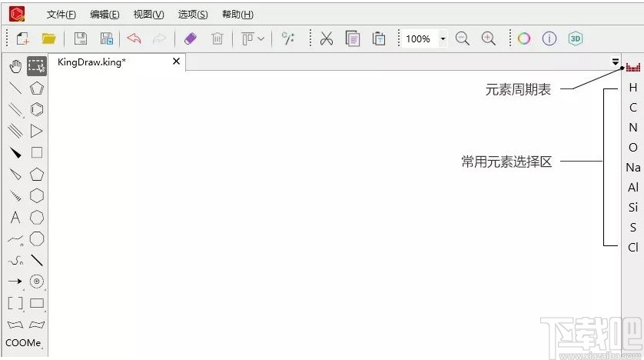Close the KingDraw.king* tab
The width and height of the screenshot is (644, 360).
[x=176, y=62]
